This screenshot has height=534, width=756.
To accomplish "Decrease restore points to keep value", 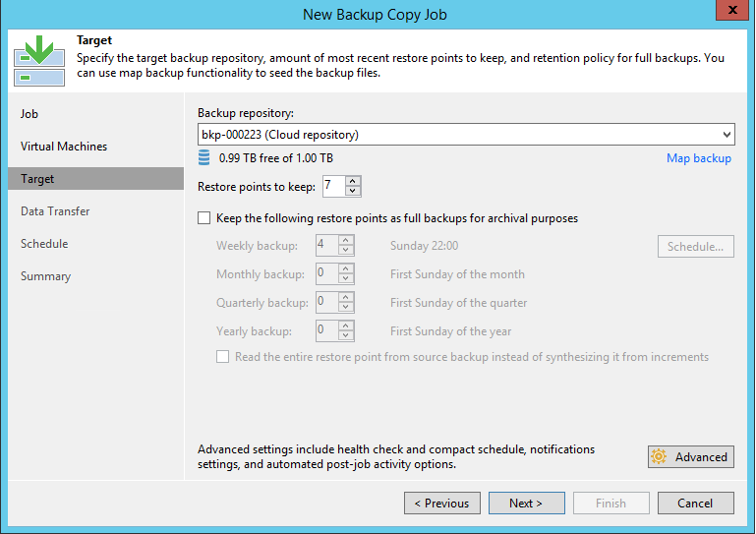I will point(353,191).
